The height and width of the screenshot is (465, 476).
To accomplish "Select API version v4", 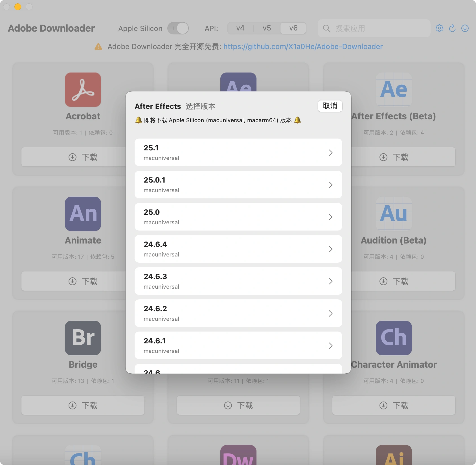I will (x=240, y=28).
